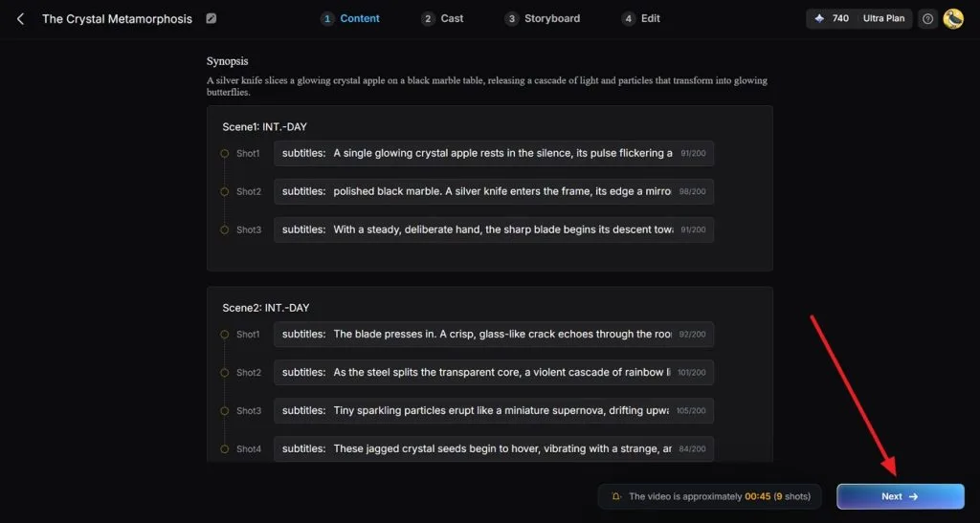Switch to the Storyboard step tab
Image resolution: width=980 pixels, height=523 pixels.
543,19
